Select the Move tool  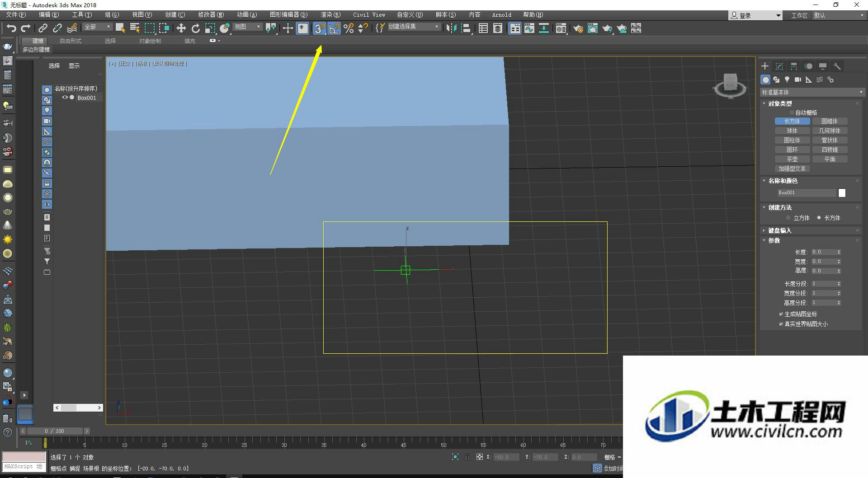click(x=181, y=28)
